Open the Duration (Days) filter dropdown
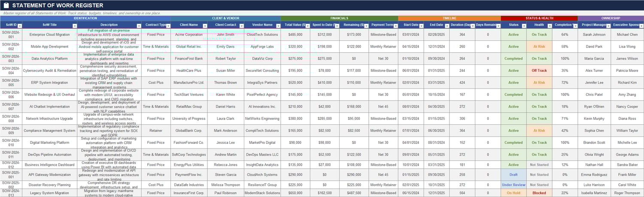The width and height of the screenshot is (644, 197). pyautogui.click(x=472, y=25)
